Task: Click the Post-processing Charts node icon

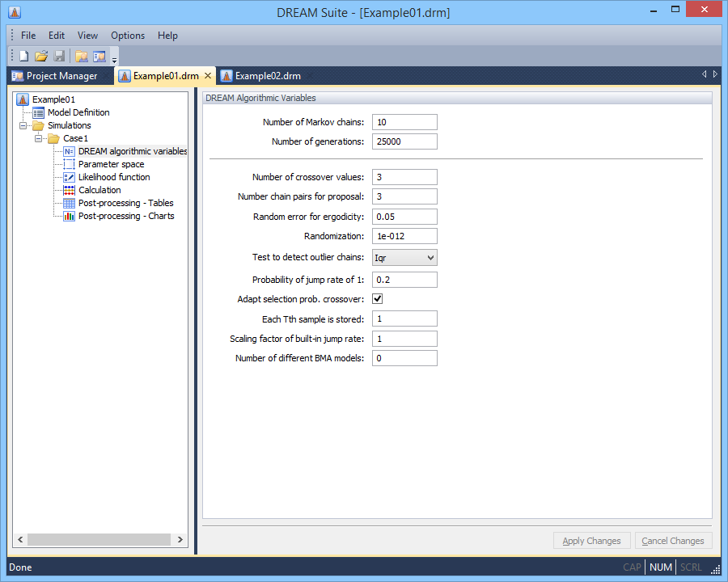Action: [69, 217]
